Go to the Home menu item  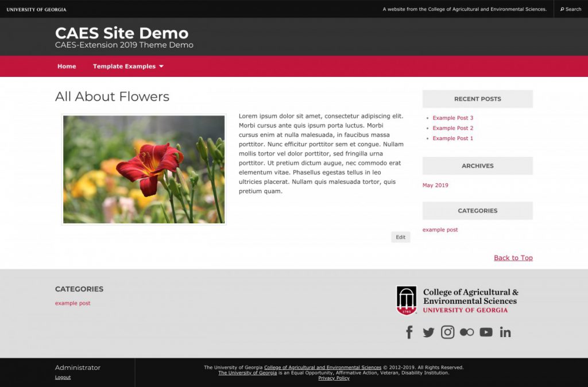(67, 67)
